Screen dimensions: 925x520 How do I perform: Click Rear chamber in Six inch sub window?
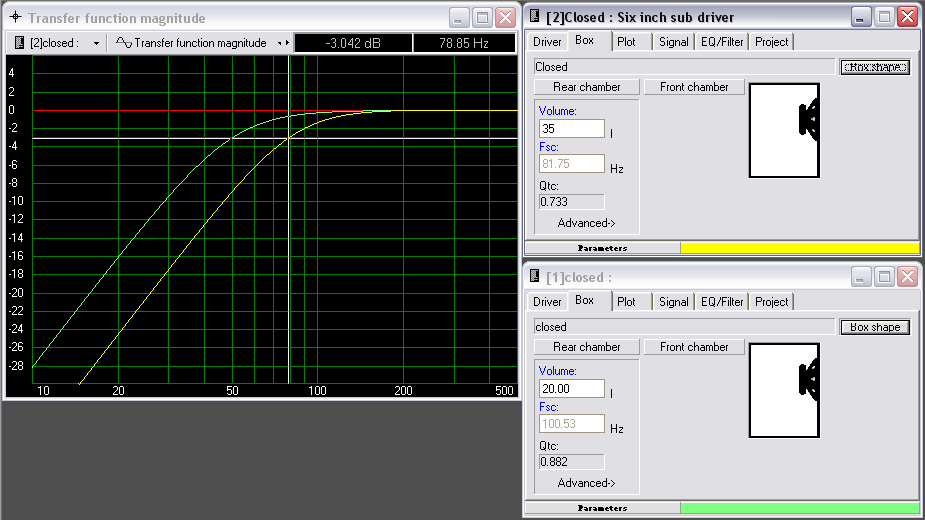pyautogui.click(x=586, y=87)
